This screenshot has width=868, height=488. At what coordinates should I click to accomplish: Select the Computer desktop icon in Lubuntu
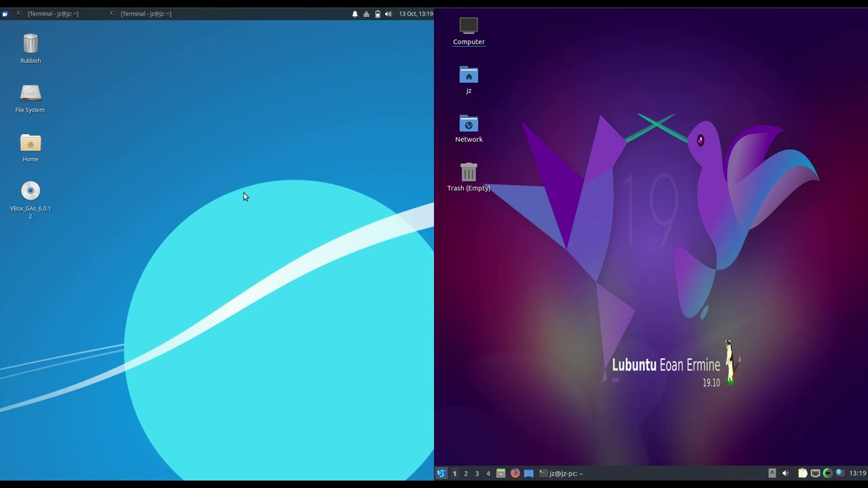(x=469, y=31)
